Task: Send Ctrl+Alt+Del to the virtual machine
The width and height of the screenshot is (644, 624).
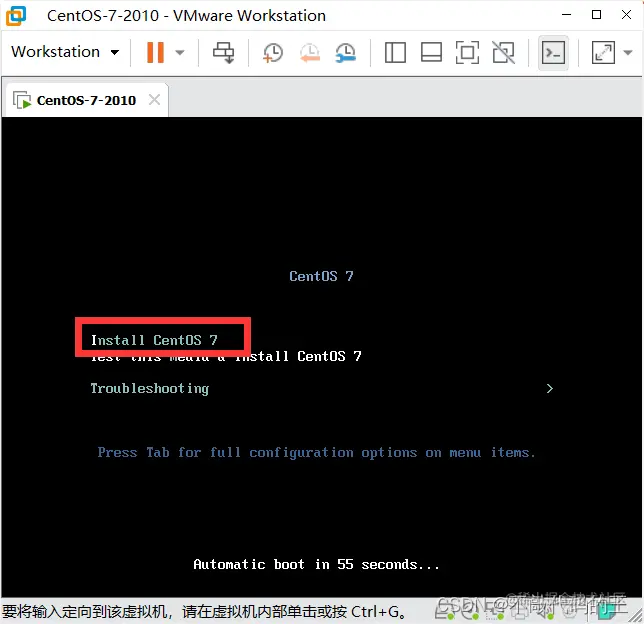Action: [x=223, y=52]
